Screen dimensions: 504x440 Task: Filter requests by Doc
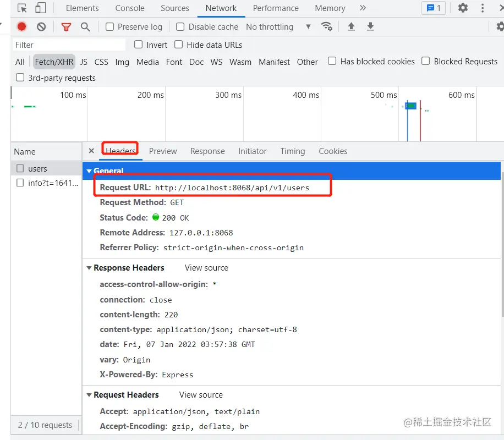pyautogui.click(x=196, y=62)
